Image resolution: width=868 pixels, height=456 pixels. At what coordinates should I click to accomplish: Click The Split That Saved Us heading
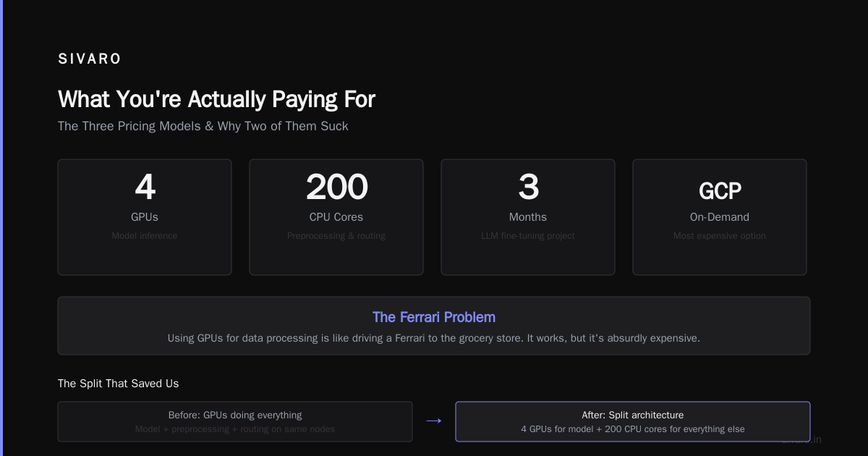coord(118,384)
